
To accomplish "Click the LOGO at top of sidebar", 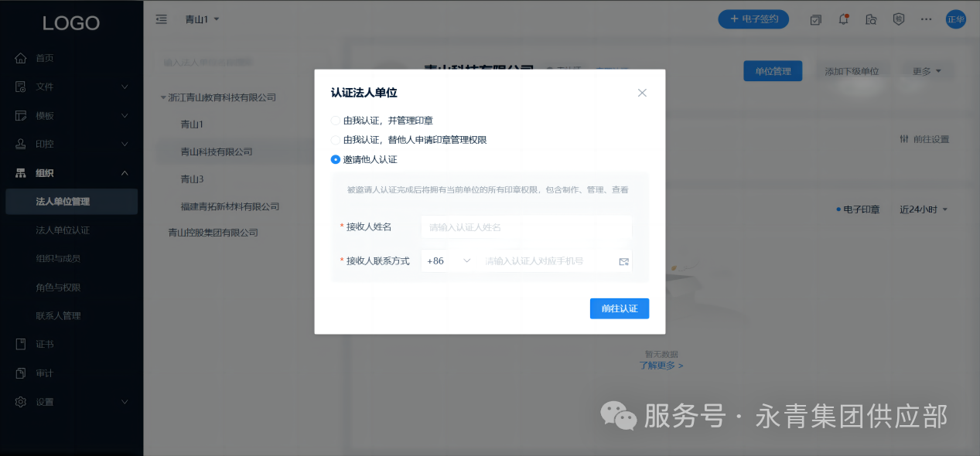I will click(71, 23).
